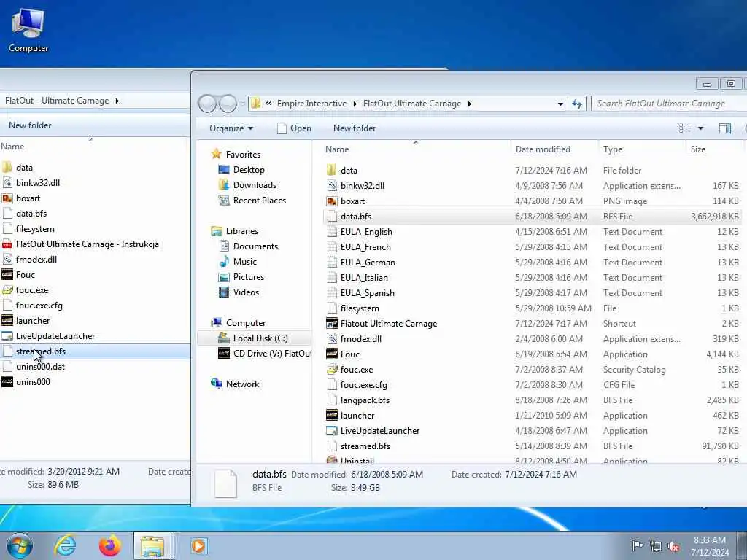
Task: Open Favorites in the navigation pane
Action: coord(243,155)
